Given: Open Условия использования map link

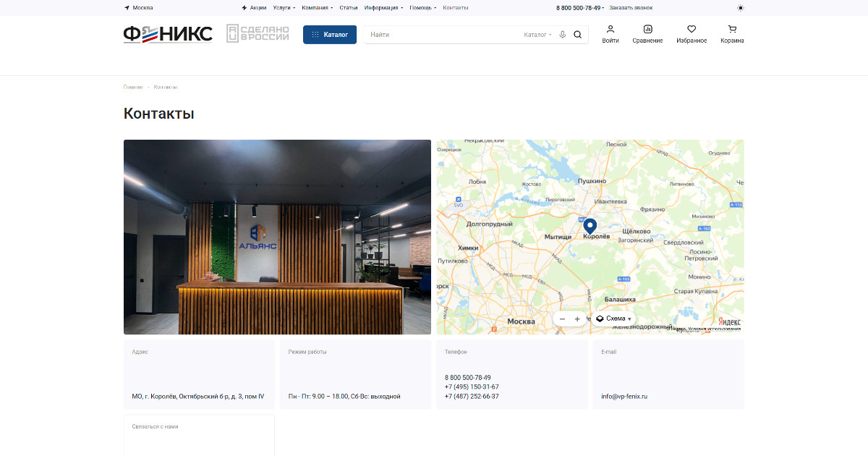Looking at the screenshot, I should [x=714, y=329].
